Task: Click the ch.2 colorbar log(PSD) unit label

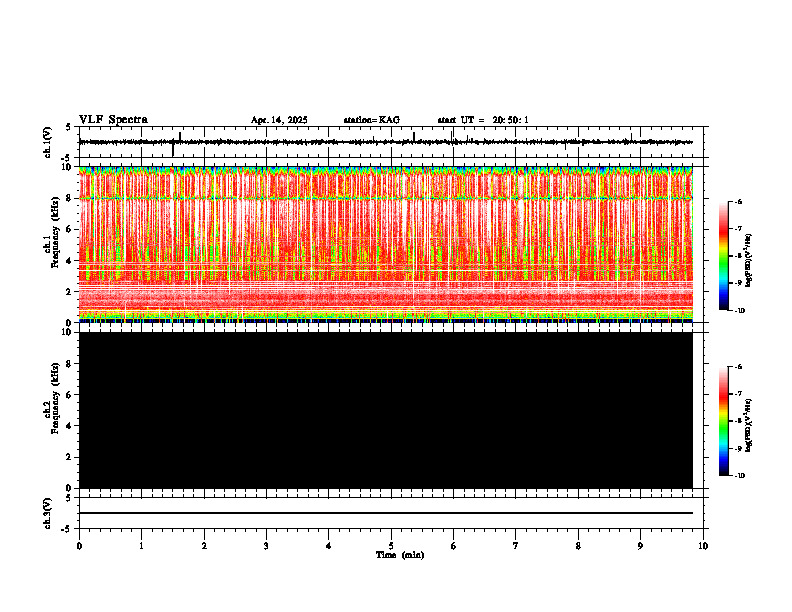Action: (x=749, y=426)
